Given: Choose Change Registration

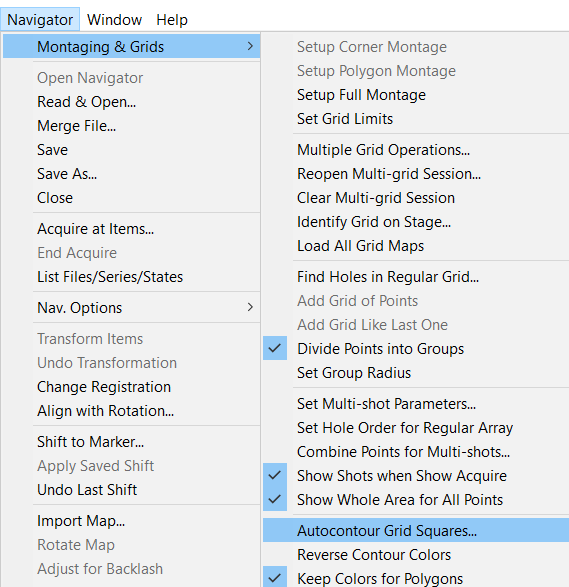Looking at the screenshot, I should [131, 387].
